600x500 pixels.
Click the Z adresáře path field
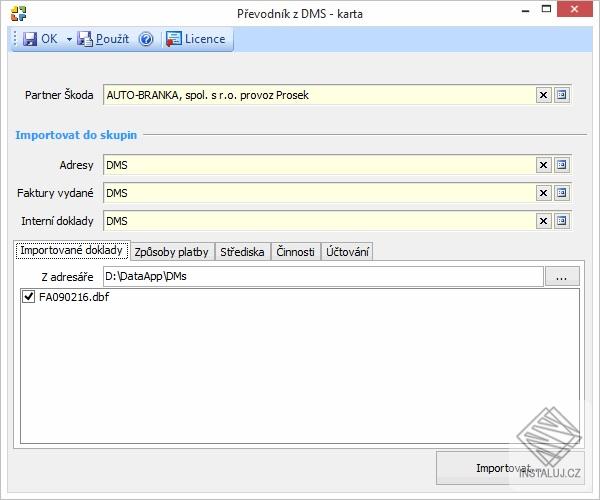pyautogui.click(x=323, y=276)
